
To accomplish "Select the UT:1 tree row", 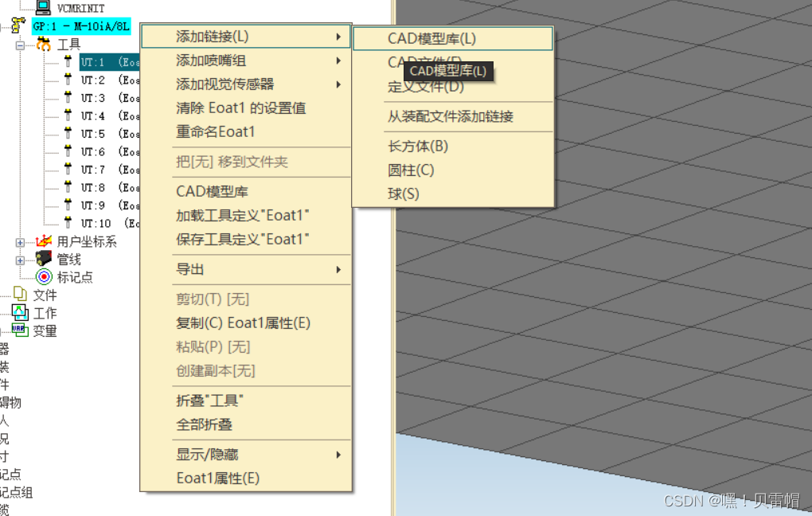I will (109, 62).
